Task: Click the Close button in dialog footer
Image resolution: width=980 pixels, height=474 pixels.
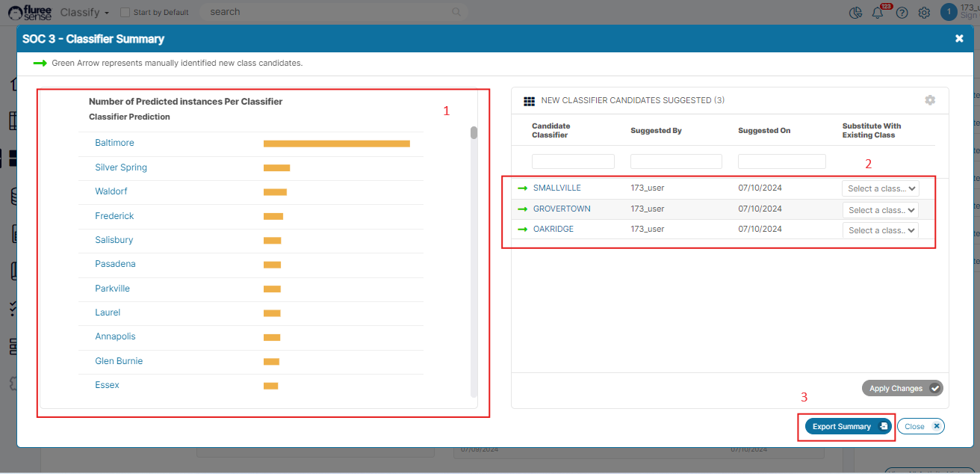Action: click(920, 426)
